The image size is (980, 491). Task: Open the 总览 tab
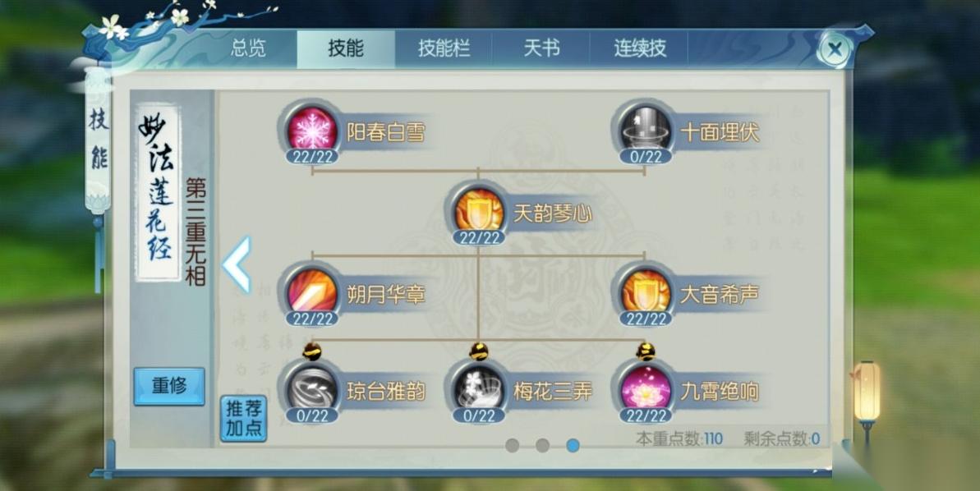click(x=248, y=48)
